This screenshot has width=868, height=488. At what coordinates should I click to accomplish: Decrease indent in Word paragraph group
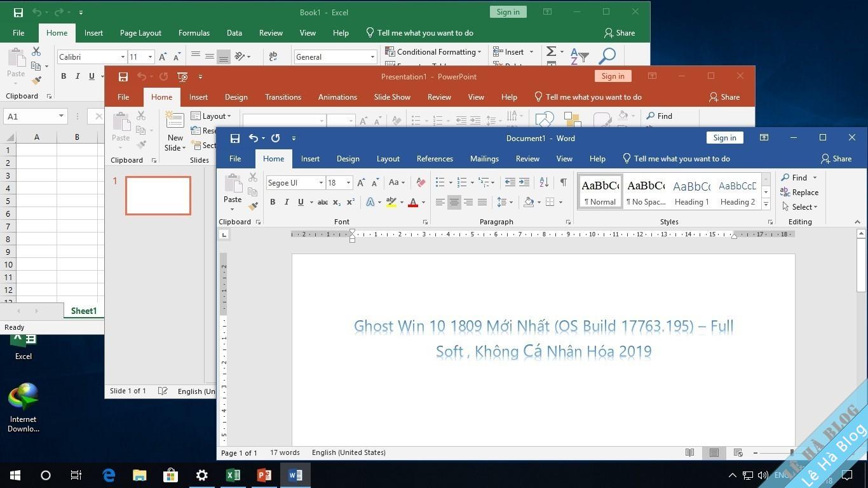coord(510,182)
